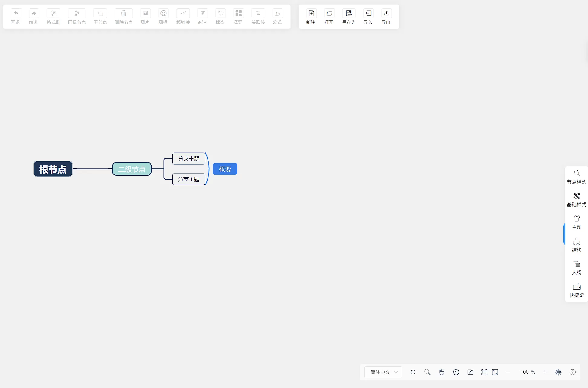Click the zoom out minus button
588x388 pixels.
pyautogui.click(x=508, y=372)
